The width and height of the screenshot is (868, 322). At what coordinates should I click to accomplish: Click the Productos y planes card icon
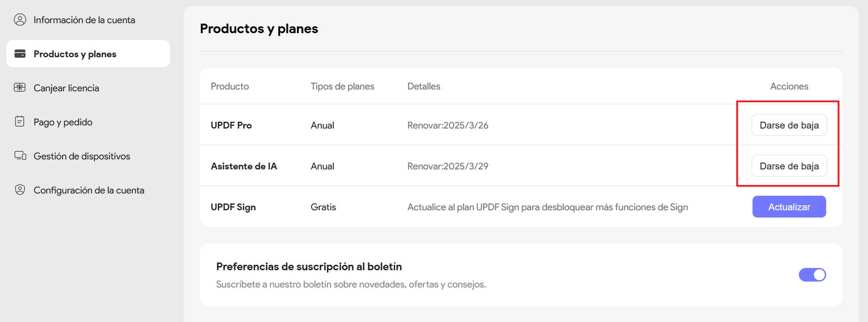click(20, 54)
